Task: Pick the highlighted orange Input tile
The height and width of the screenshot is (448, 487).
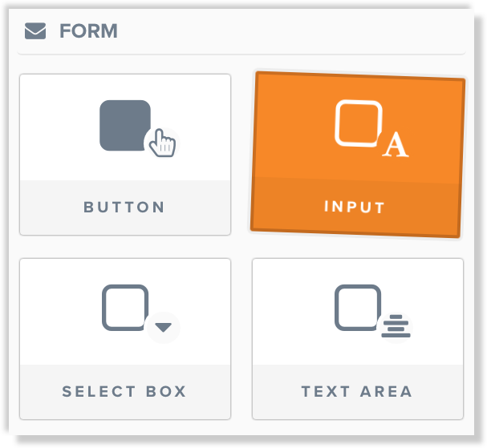Action: 358,155
